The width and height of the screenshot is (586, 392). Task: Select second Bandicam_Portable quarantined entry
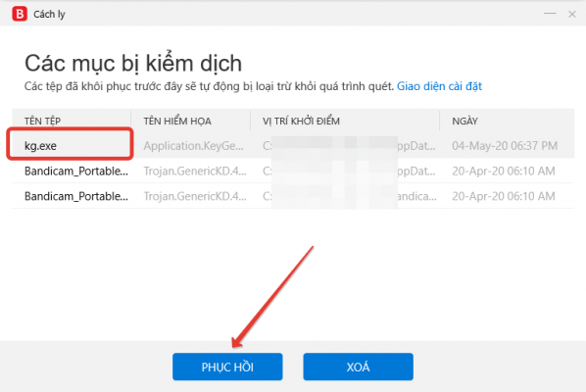[x=293, y=196]
